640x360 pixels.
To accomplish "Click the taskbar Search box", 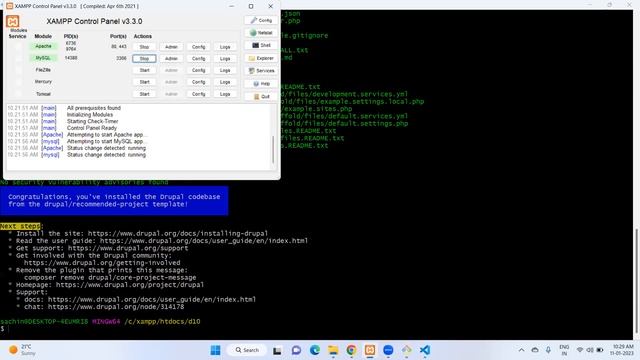I will coord(247,350).
